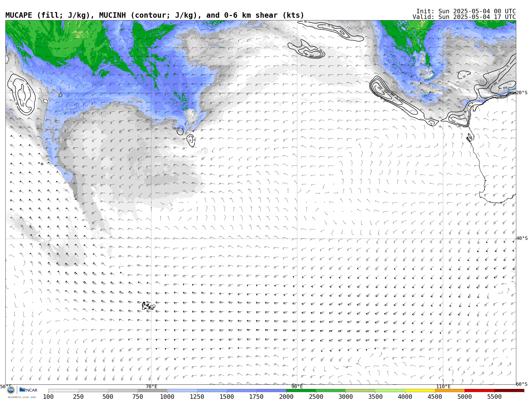The width and height of the screenshot is (532, 400).
Task: Click the colorbar value 250
Action: pyautogui.click(x=78, y=397)
